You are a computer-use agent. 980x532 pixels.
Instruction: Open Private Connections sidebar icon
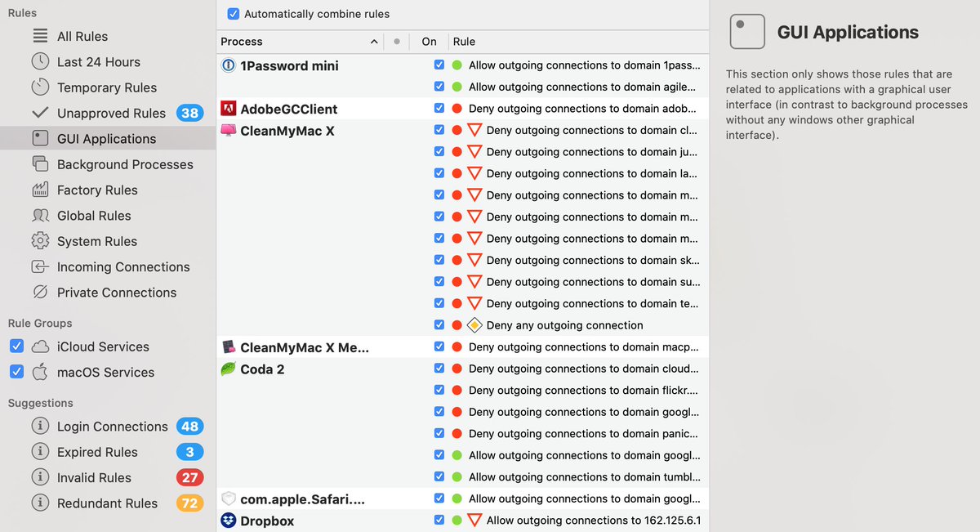click(x=40, y=292)
